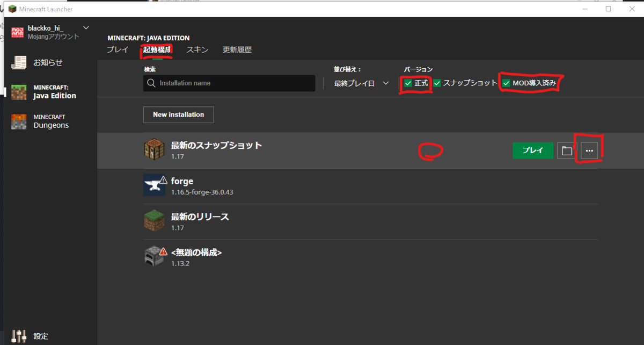644x345 pixels.
Task: Open the installation folder icon button
Action: pos(567,151)
